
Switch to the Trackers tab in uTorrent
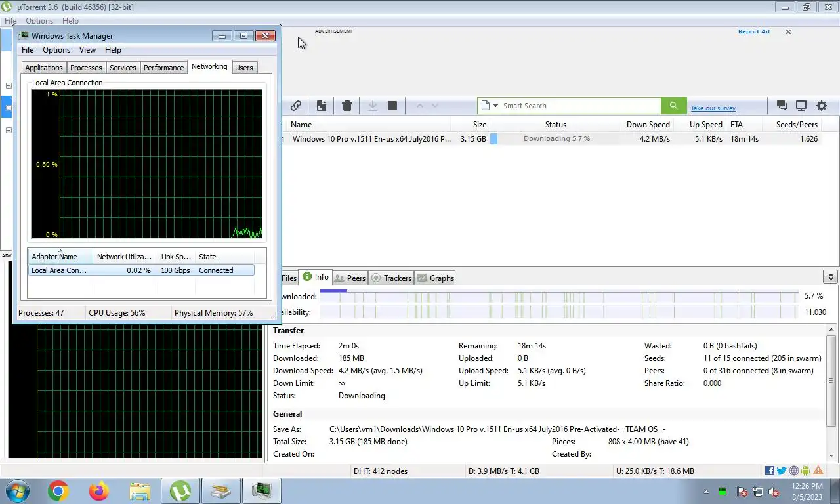(x=392, y=278)
